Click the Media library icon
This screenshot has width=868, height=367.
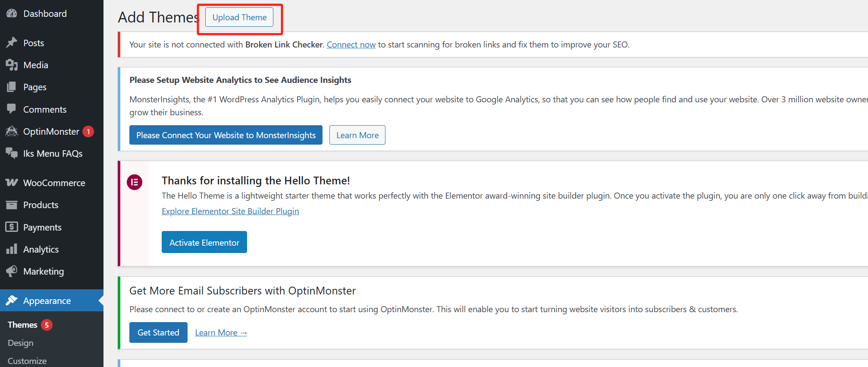pos(12,65)
